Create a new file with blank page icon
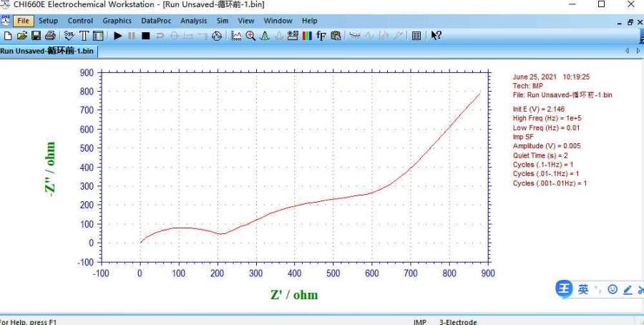Screen dimensions: 644x325 tap(8, 35)
